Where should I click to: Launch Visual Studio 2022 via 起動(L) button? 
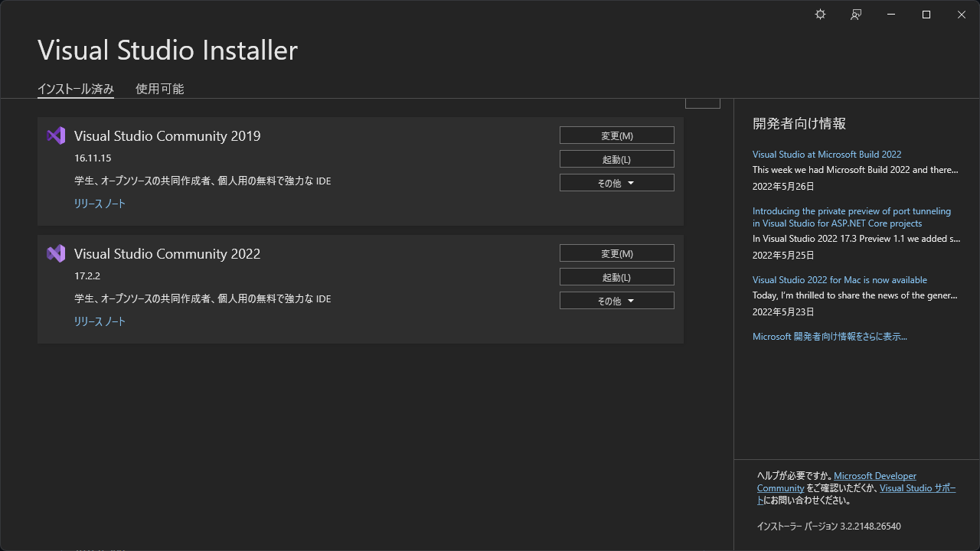point(616,276)
